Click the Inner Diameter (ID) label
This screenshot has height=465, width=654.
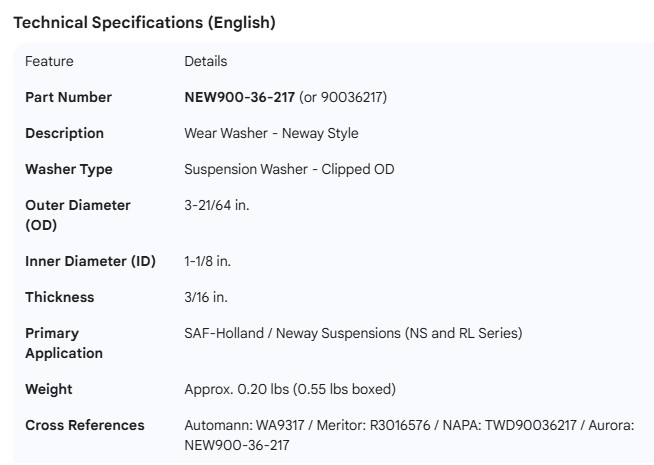(x=90, y=261)
